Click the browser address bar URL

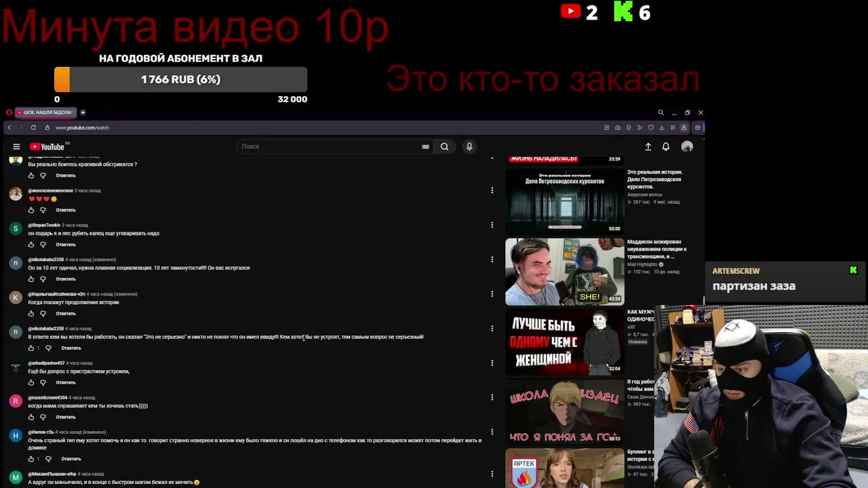click(x=82, y=127)
